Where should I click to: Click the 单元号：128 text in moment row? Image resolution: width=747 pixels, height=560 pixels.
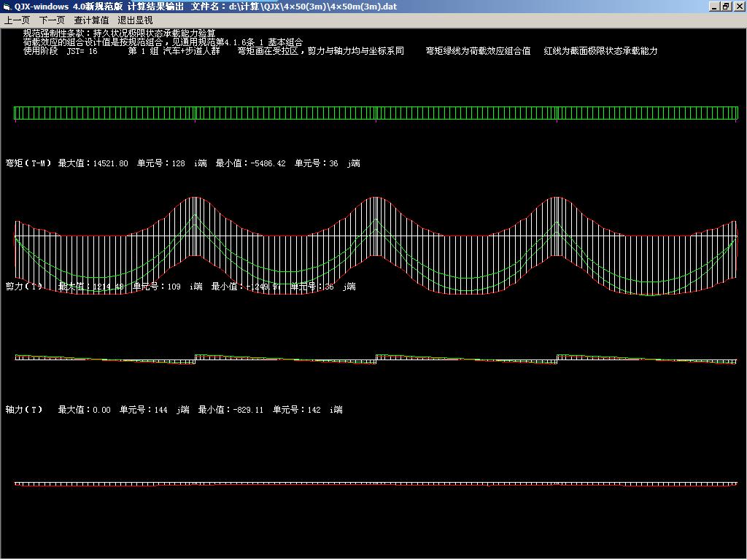click(161, 163)
